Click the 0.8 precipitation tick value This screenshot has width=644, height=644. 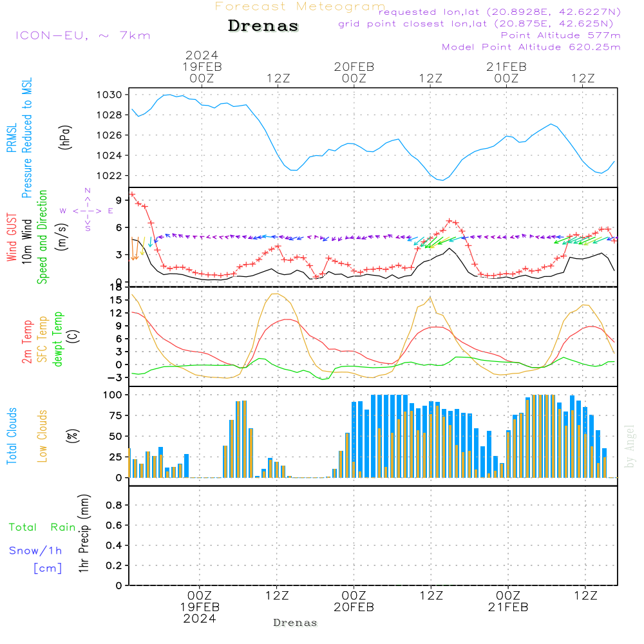114,505
